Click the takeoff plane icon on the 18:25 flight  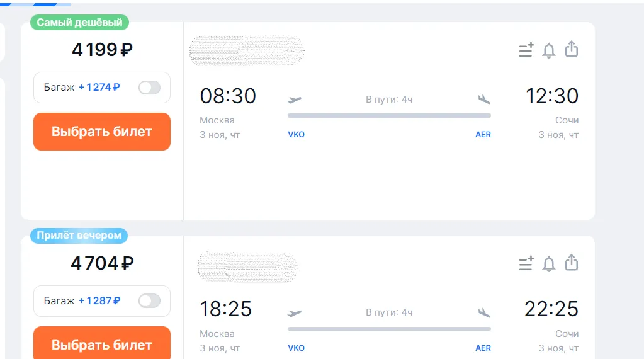click(295, 313)
